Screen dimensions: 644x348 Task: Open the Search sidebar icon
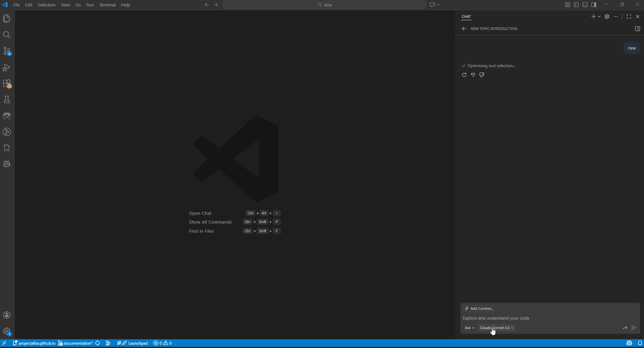(6, 35)
